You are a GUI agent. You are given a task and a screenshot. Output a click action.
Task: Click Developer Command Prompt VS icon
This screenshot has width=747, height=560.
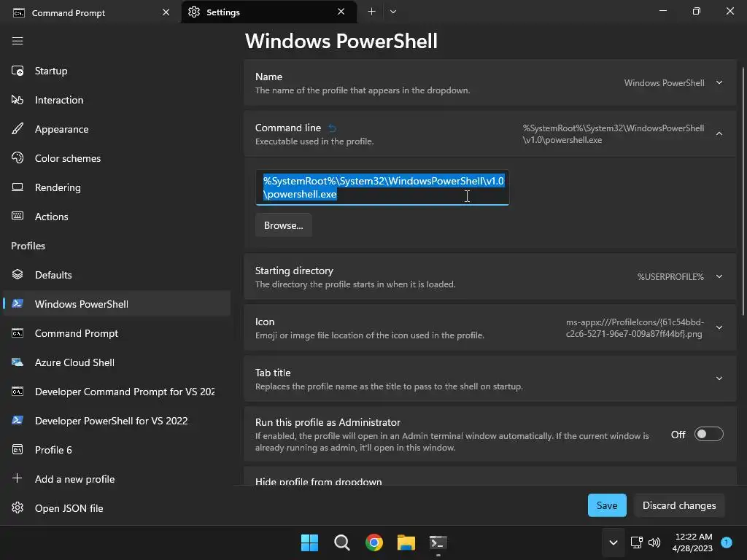pos(18,392)
